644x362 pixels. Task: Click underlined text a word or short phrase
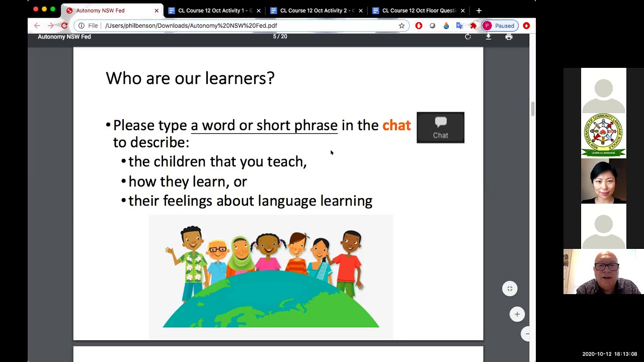[x=264, y=126]
